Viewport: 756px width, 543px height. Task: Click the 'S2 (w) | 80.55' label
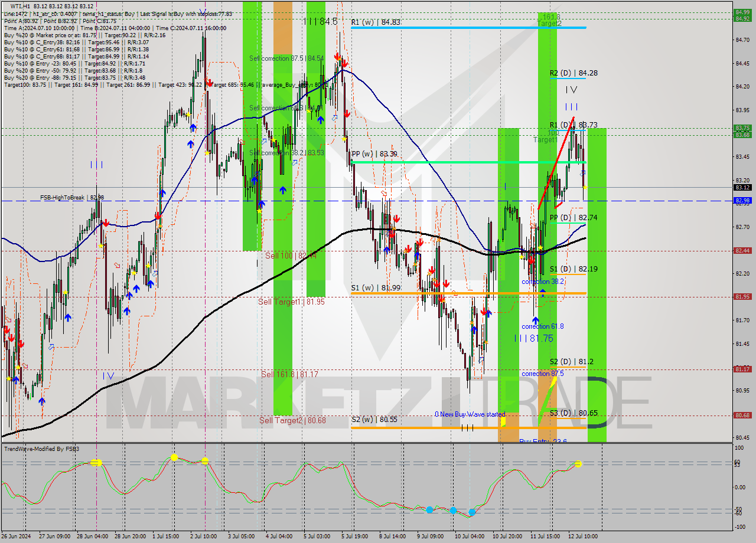(x=375, y=420)
